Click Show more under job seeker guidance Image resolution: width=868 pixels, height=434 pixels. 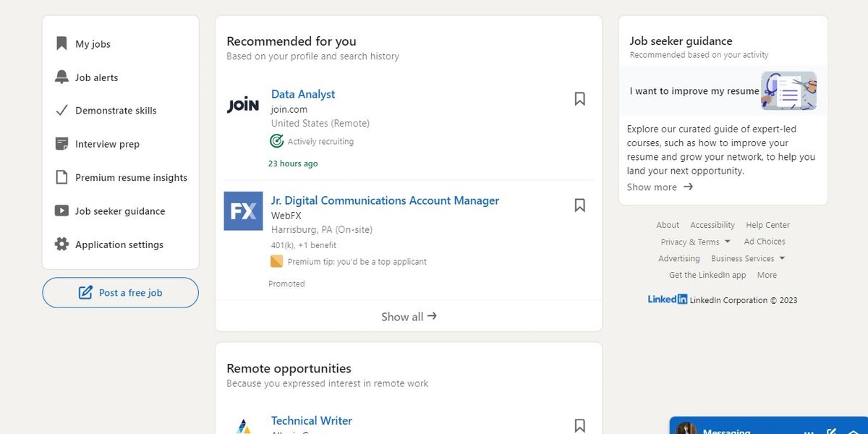[660, 187]
